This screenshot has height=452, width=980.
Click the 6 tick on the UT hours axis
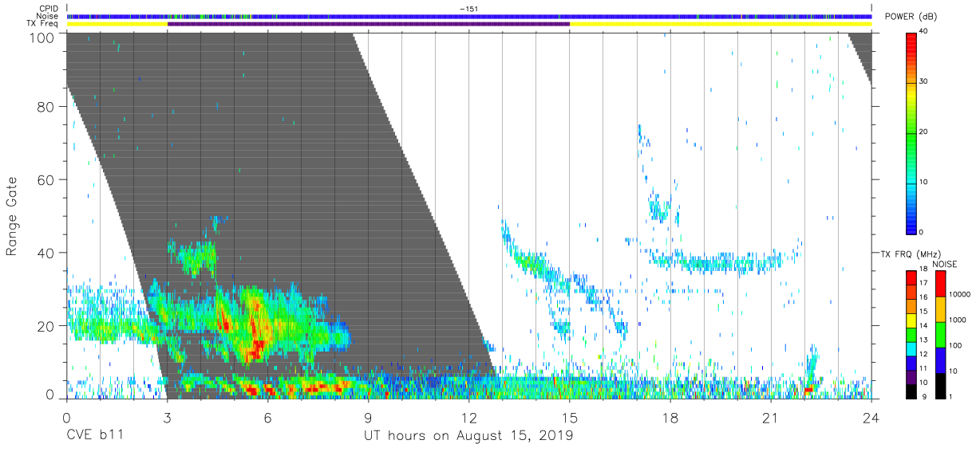[267, 417]
